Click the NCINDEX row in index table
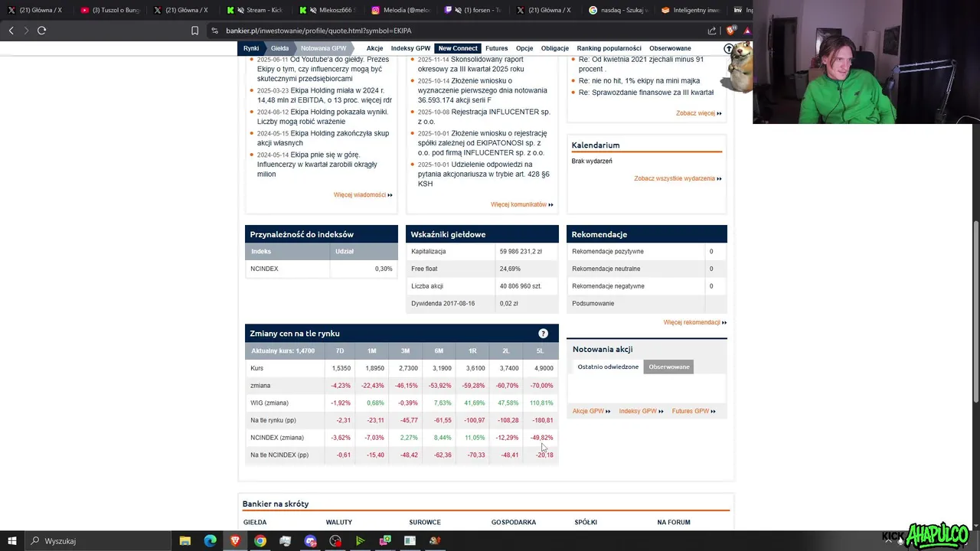This screenshot has height=551, width=980. (x=322, y=269)
